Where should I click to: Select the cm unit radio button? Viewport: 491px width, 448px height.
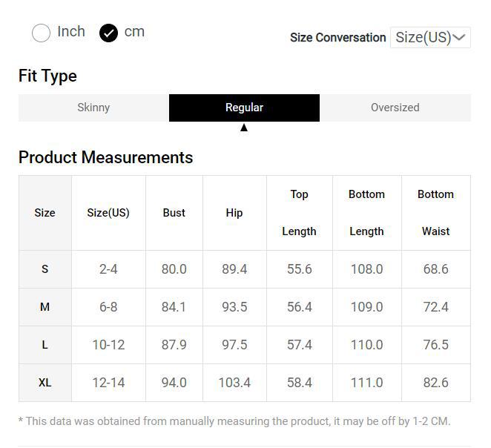click(x=109, y=33)
